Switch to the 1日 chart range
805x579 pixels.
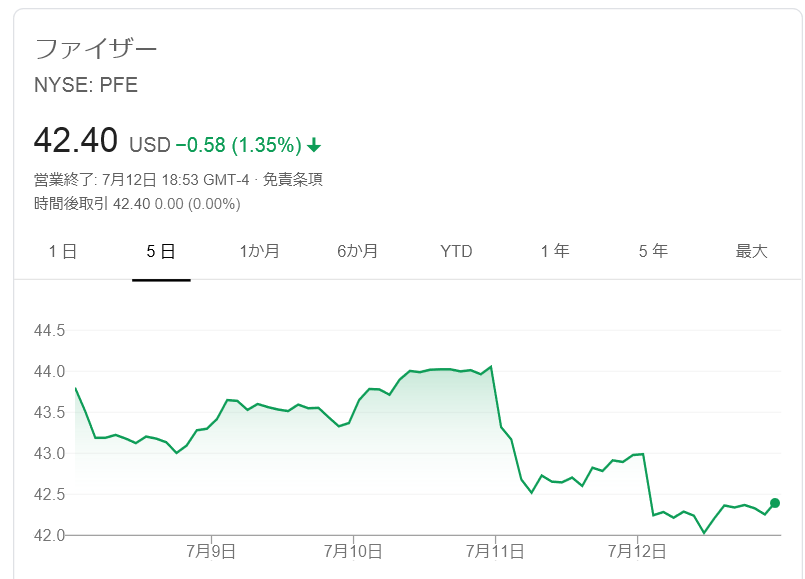click(x=62, y=251)
